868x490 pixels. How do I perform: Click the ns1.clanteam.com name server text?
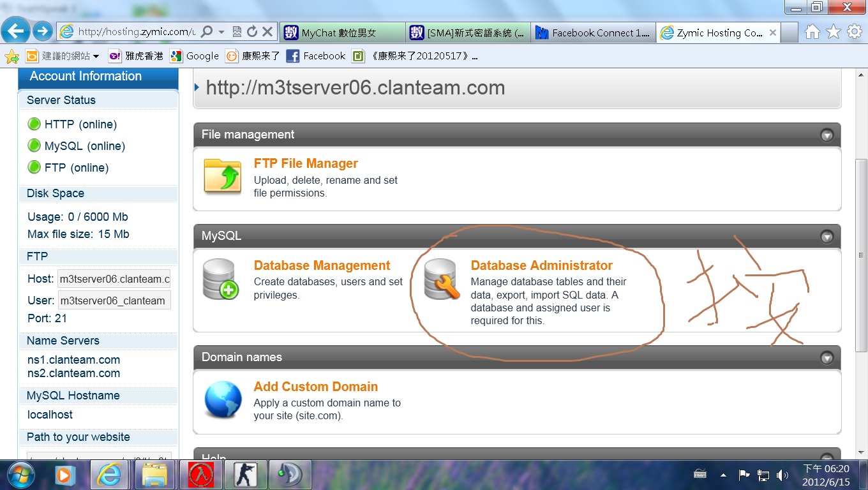73,360
